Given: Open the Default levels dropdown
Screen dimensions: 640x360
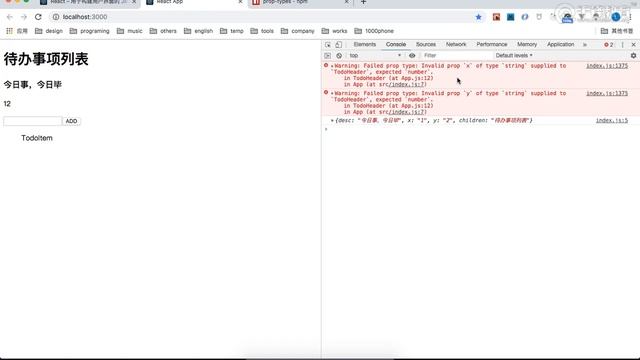Looking at the screenshot, I should pos(514,56).
